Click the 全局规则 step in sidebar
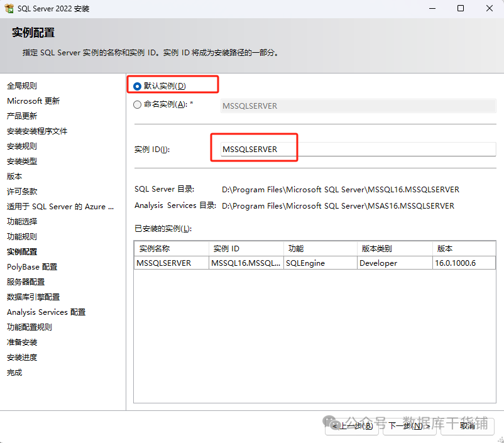 pyautogui.click(x=22, y=86)
